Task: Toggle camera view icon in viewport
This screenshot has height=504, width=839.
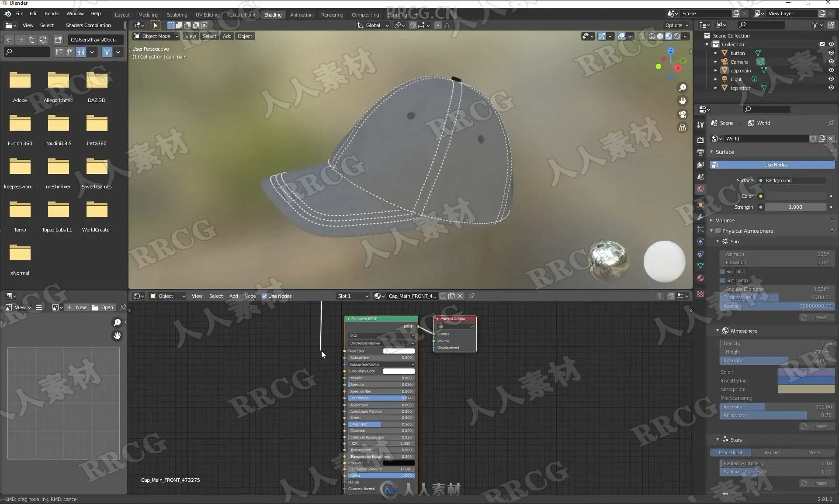Action: pos(683,114)
